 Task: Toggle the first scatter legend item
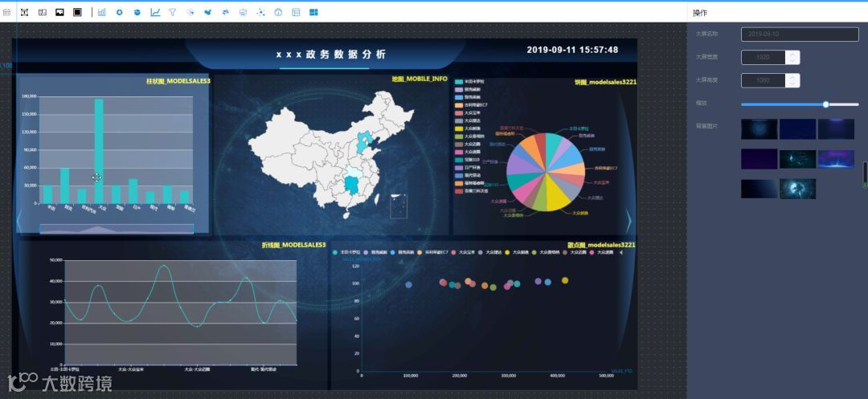[x=346, y=253]
